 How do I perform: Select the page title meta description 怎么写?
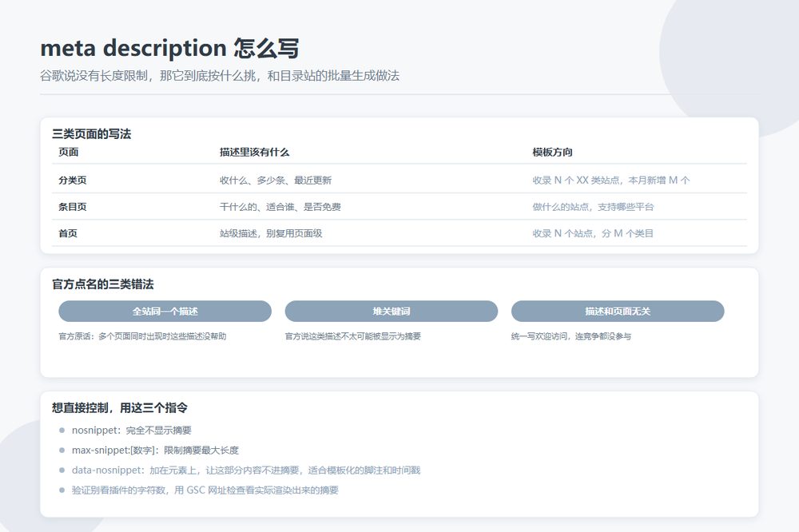click(169, 49)
